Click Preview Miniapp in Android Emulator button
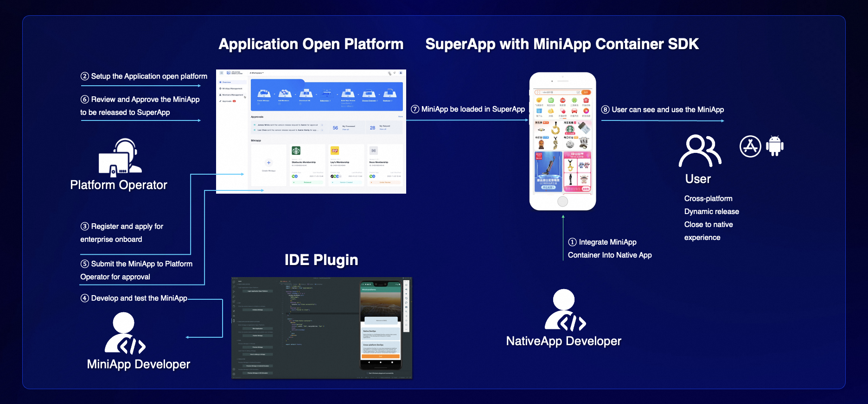The width and height of the screenshot is (868, 404). (258, 366)
